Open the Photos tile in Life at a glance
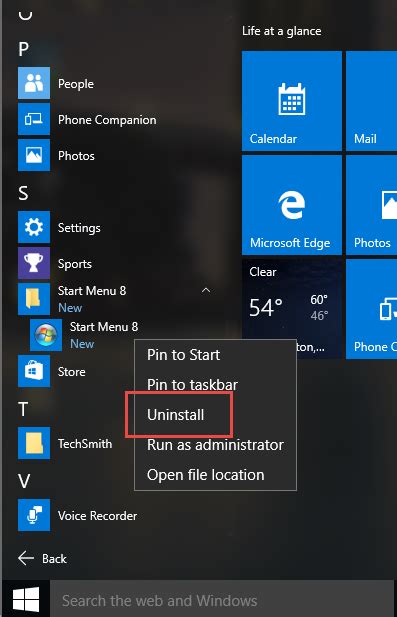This screenshot has width=397, height=617. click(x=371, y=205)
